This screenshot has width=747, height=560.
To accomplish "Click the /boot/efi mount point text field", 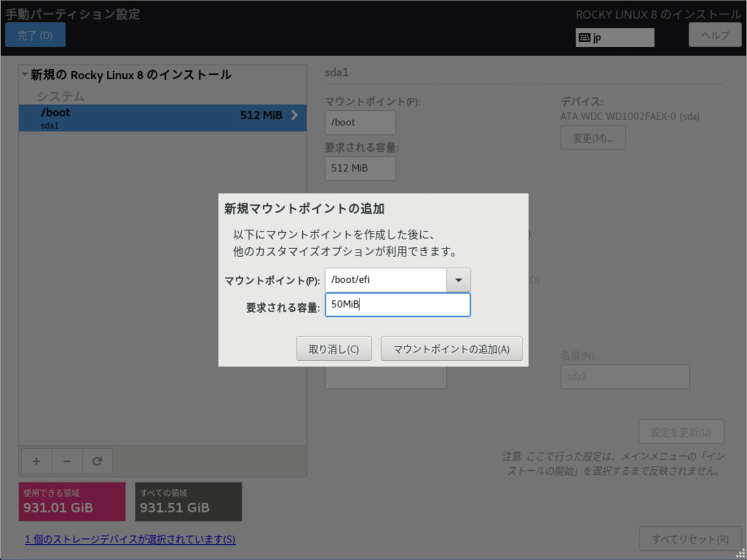I will click(386, 280).
